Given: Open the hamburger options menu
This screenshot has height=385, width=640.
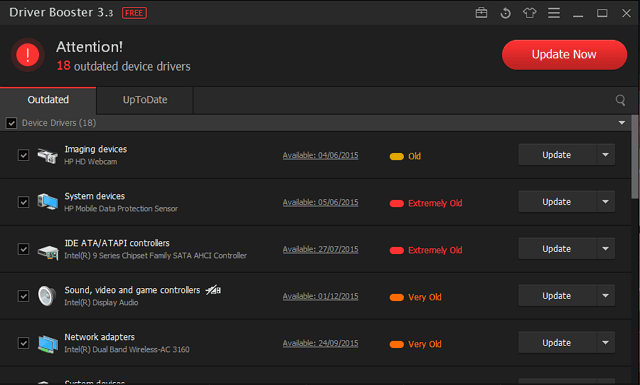Looking at the screenshot, I should 553,13.
